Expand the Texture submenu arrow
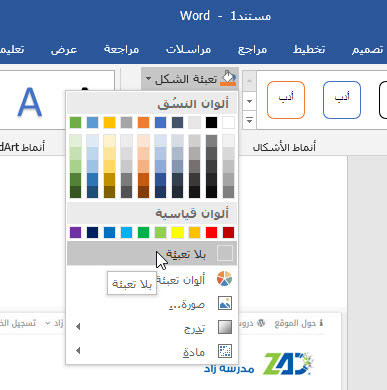 [x=78, y=351]
